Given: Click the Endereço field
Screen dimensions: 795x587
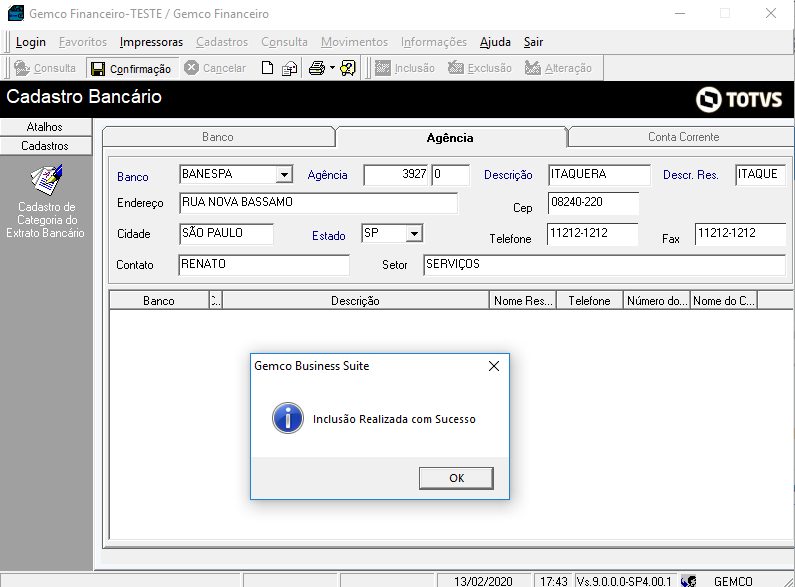Looking at the screenshot, I should pos(318,203).
